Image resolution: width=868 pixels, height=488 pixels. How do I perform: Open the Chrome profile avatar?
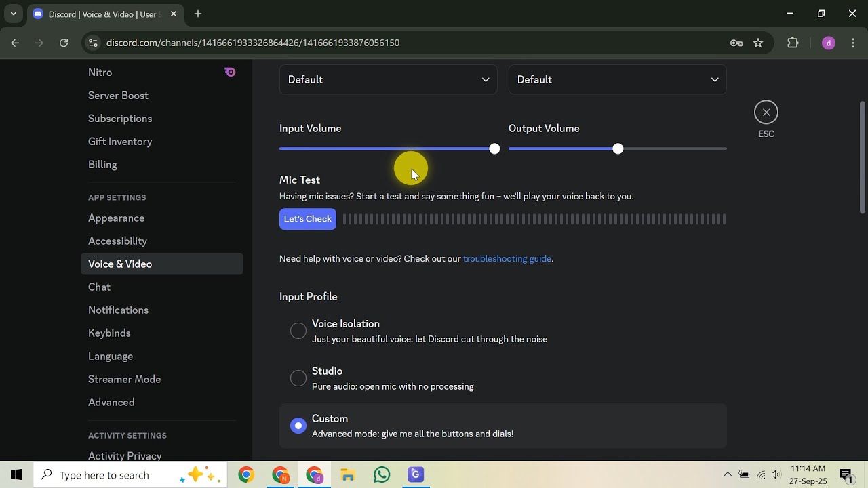click(828, 43)
